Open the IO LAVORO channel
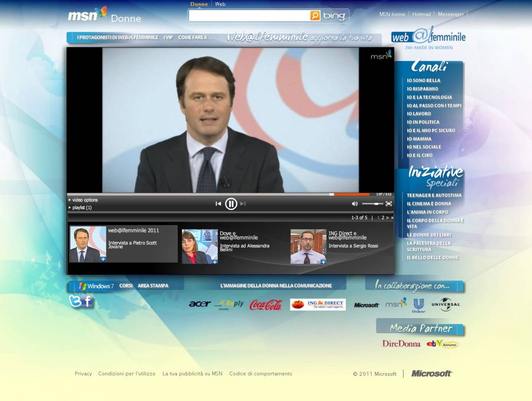Screen dimensions: 532x401 coord(419,114)
